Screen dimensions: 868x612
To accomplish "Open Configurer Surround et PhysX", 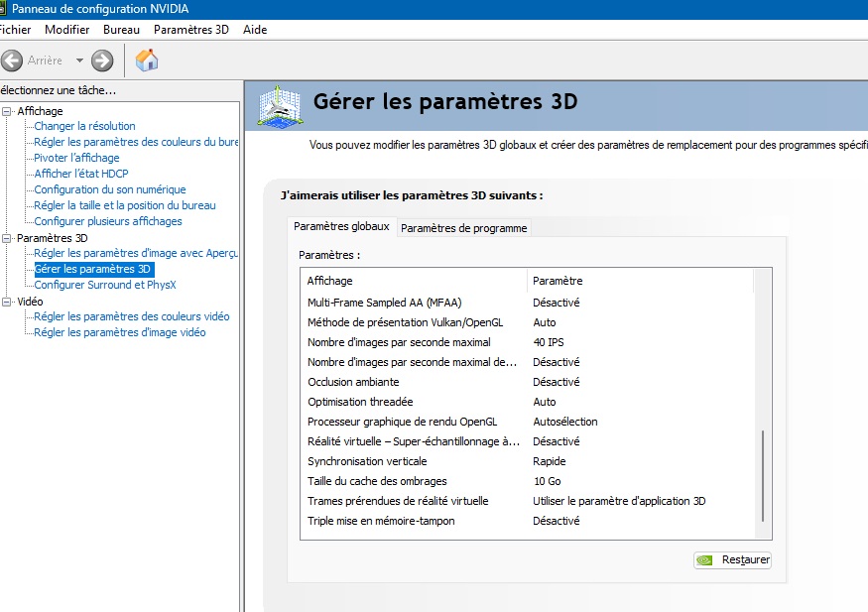I will (105, 285).
